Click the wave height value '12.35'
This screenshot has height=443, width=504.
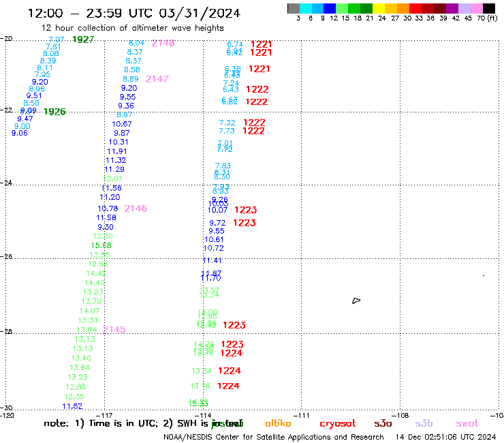[x=74, y=397]
